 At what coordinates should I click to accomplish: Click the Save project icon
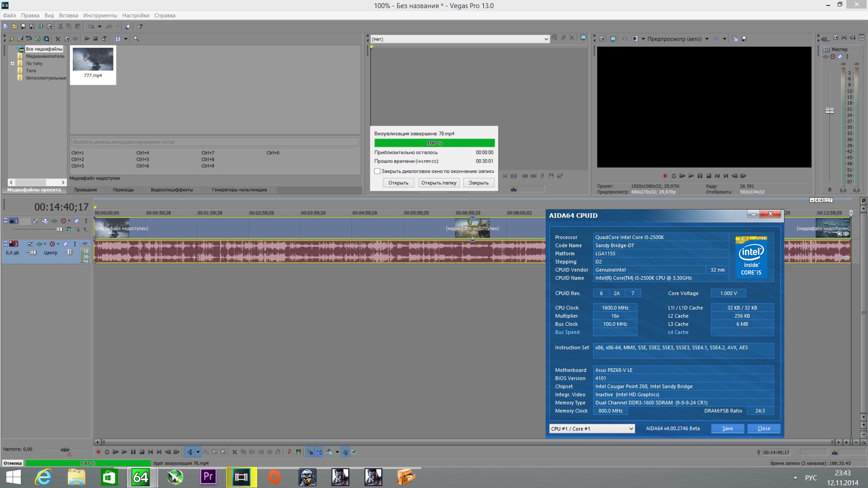pyautogui.click(x=23, y=27)
